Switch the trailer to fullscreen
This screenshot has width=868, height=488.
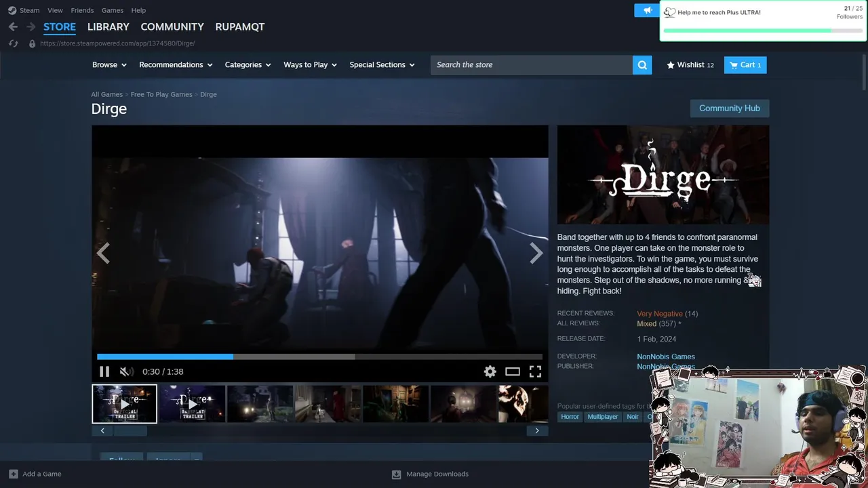535,371
